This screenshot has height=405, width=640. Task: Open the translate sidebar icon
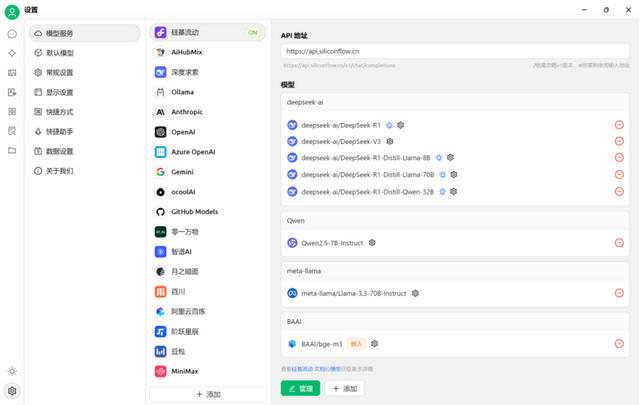coord(12,92)
